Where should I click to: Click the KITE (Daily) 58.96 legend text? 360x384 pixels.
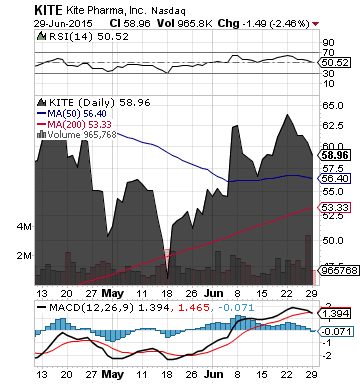coord(100,102)
